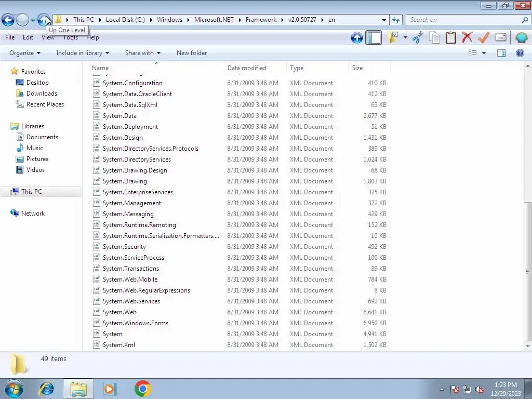Viewport: 532px width, 399px height.
Task: Click the blue up-arrow toolbar icon
Action: (x=356, y=37)
